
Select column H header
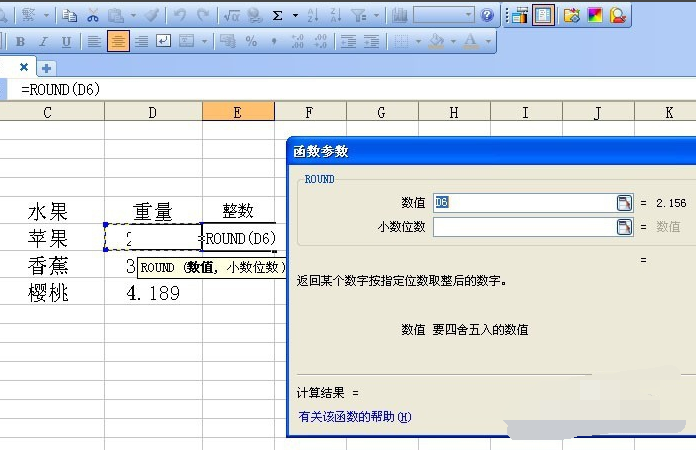pyautogui.click(x=454, y=113)
